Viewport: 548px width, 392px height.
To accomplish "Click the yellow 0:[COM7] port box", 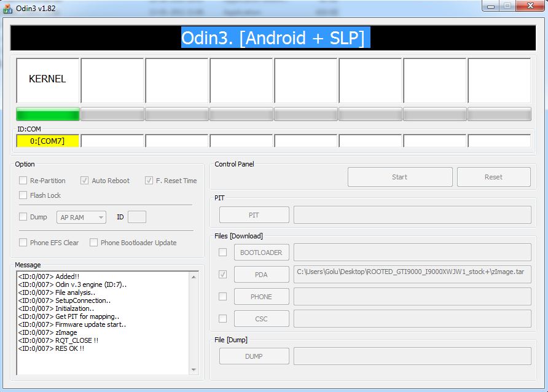I will (47, 141).
